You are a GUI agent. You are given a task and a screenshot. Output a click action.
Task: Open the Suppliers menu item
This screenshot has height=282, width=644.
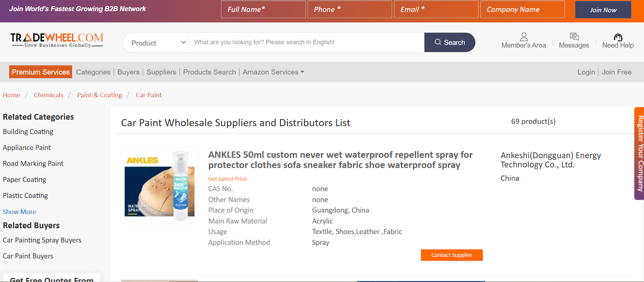[x=161, y=72]
